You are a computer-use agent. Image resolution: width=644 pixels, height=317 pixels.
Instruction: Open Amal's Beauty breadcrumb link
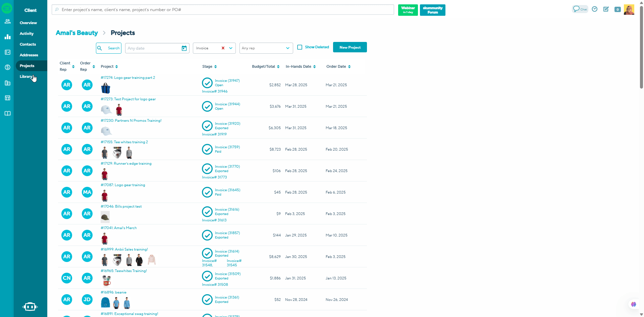tap(77, 33)
